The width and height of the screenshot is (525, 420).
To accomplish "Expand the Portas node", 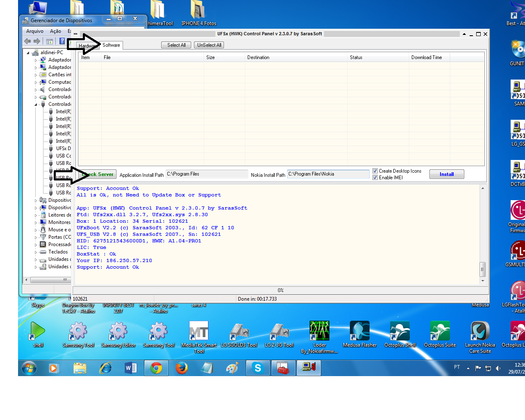I will (x=36, y=237).
